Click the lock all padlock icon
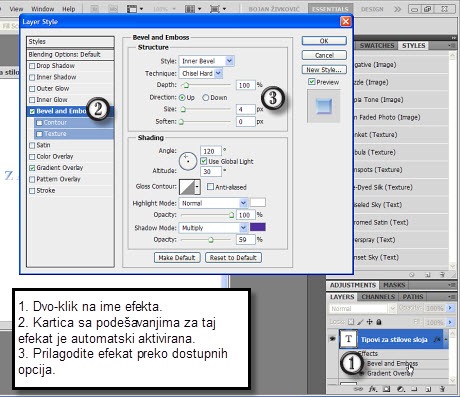 point(379,322)
